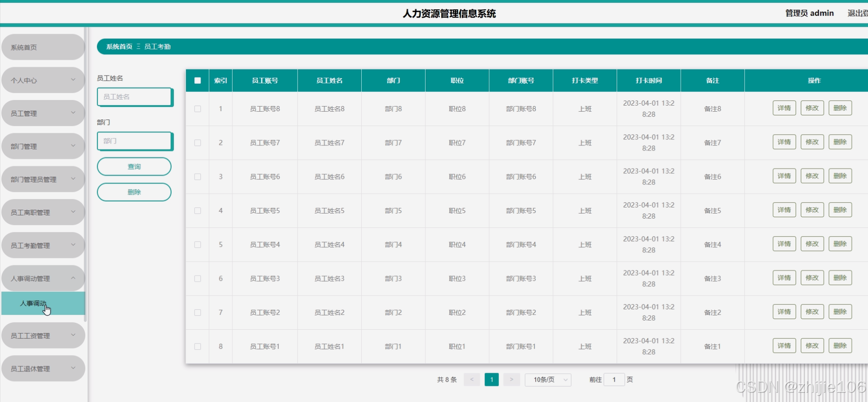
Task: Click 删除 for 员工账号5 row
Action: click(x=840, y=210)
